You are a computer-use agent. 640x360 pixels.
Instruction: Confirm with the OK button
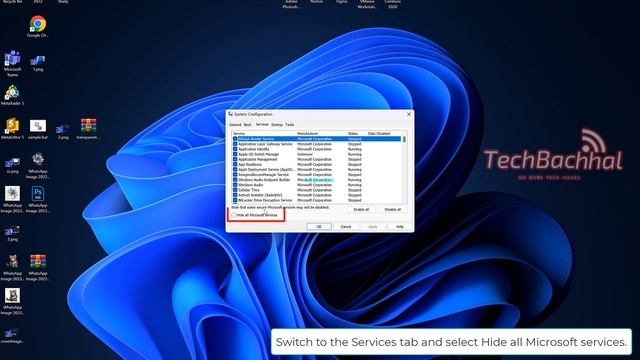pos(319,227)
